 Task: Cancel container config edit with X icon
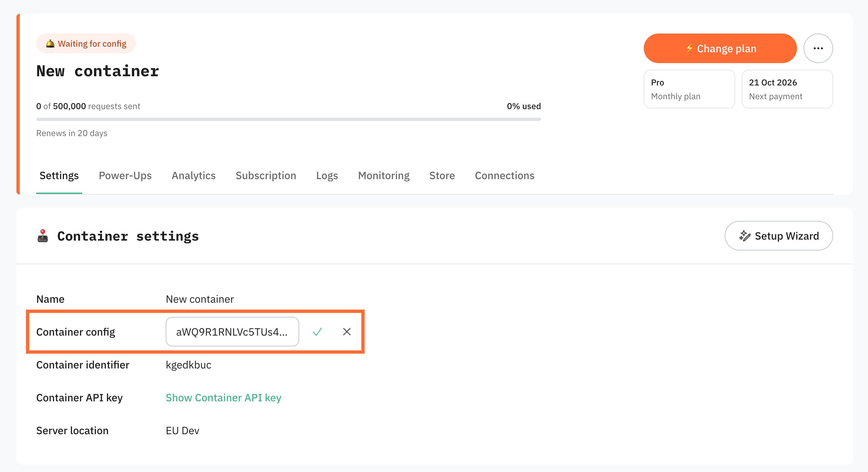[347, 332]
